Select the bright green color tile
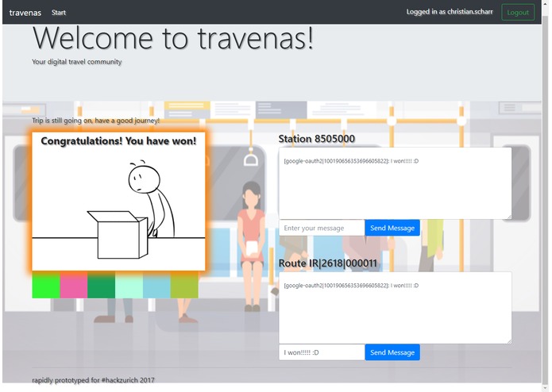The height and width of the screenshot is (392, 552). [46, 285]
